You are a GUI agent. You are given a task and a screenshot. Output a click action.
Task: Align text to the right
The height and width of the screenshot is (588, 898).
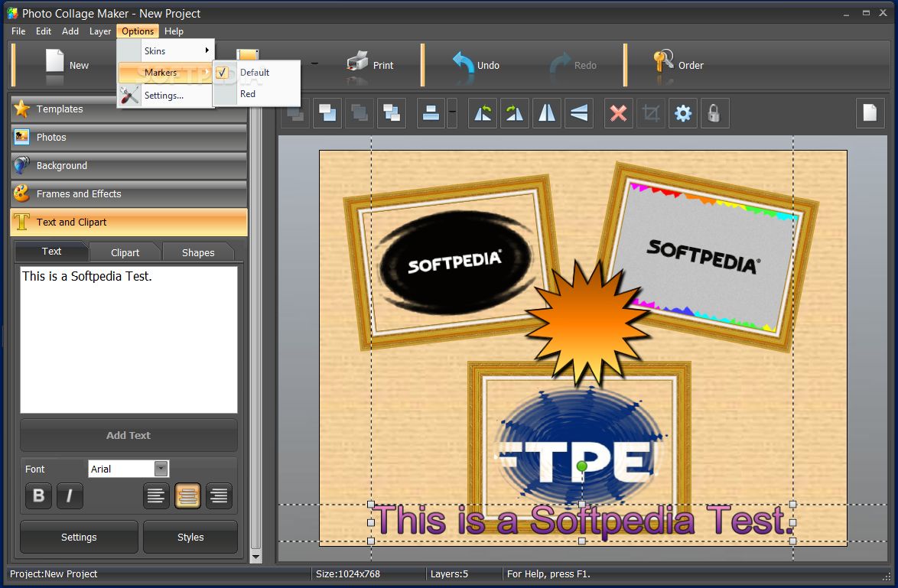coord(219,495)
